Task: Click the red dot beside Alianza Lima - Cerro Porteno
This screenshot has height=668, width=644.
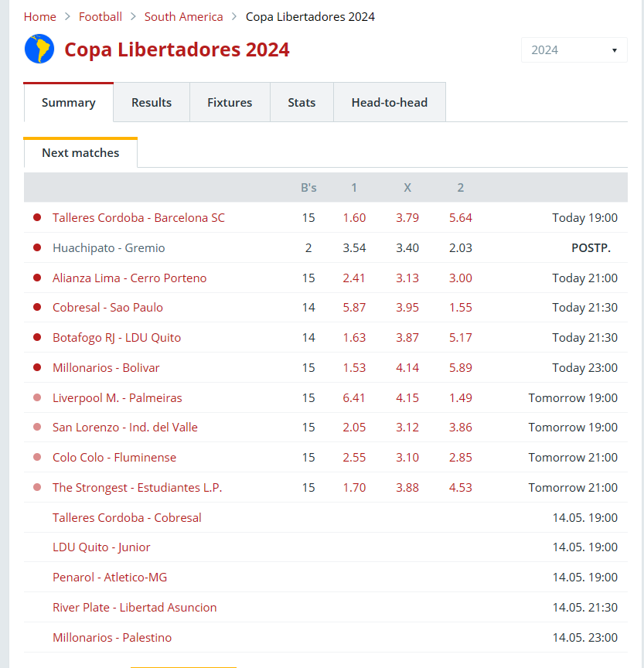Action: click(x=37, y=278)
